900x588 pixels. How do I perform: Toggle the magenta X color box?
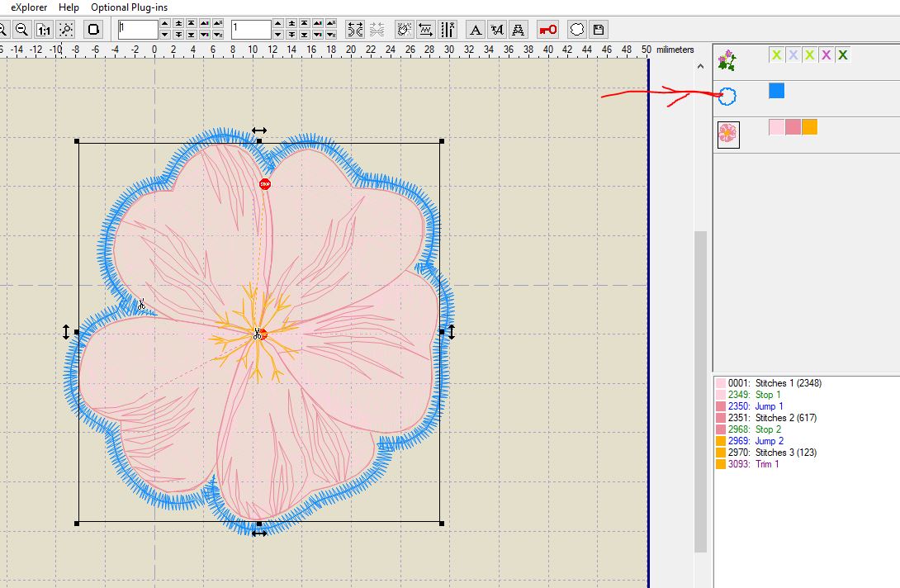826,55
